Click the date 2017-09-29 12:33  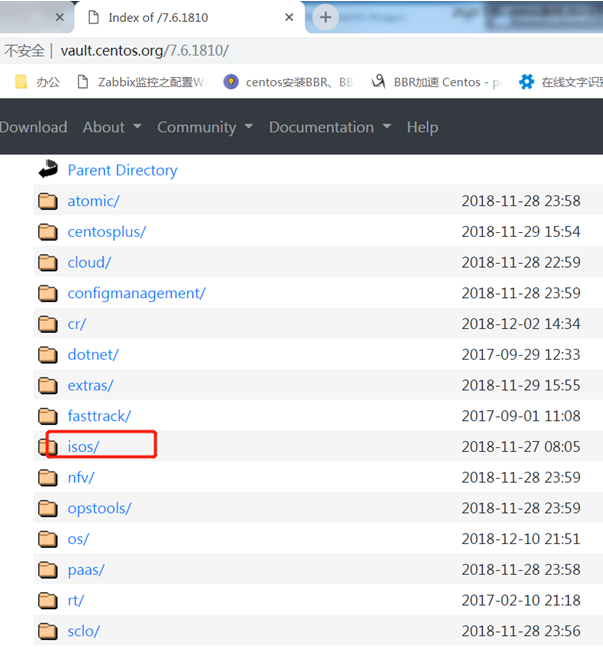coord(521,354)
